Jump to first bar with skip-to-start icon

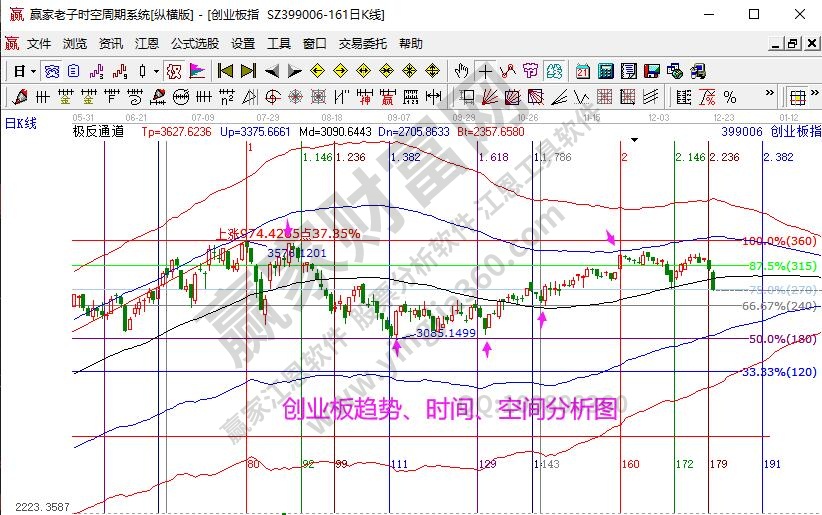pyautogui.click(x=225, y=71)
